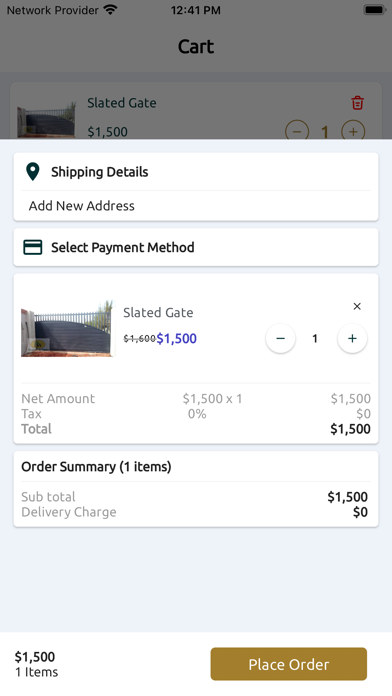The height and width of the screenshot is (696, 392).
Task: Tap the battery icon in status bar
Action: point(375,10)
